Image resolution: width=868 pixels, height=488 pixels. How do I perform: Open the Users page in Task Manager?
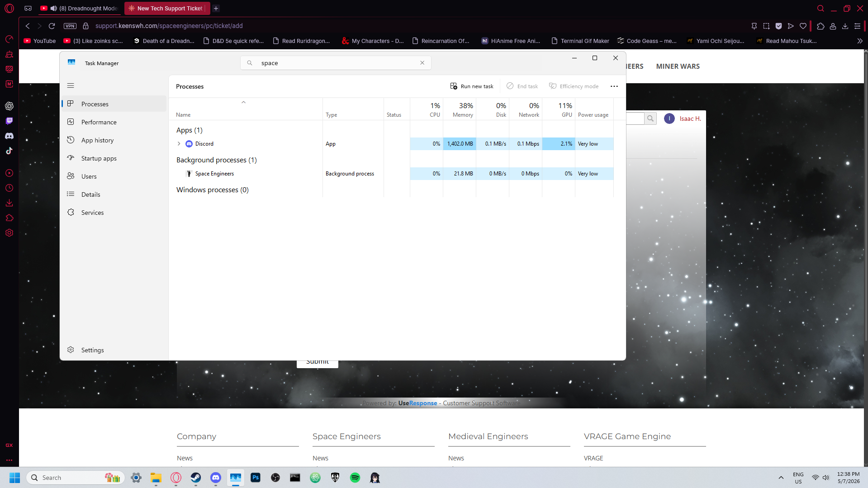[114, 176]
